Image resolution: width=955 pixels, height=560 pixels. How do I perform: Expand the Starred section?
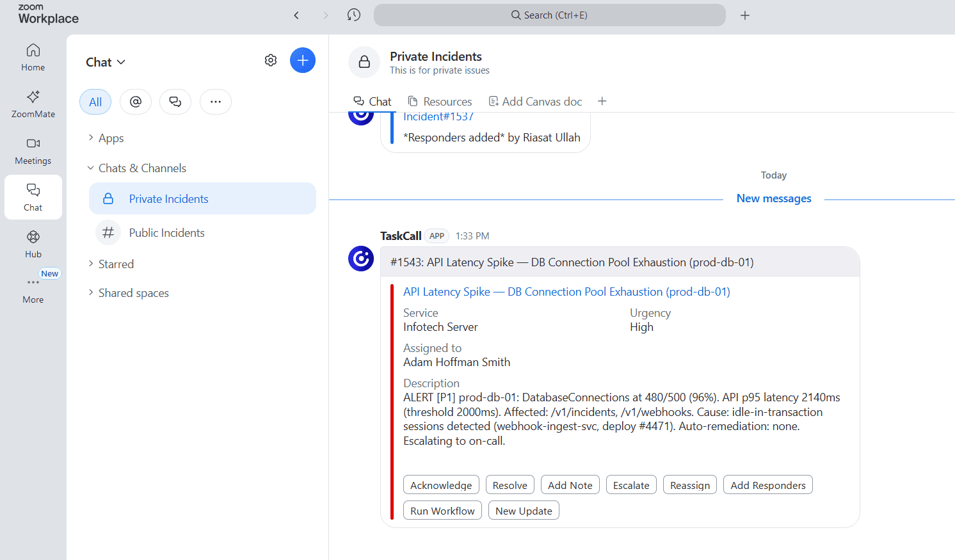pyautogui.click(x=110, y=264)
